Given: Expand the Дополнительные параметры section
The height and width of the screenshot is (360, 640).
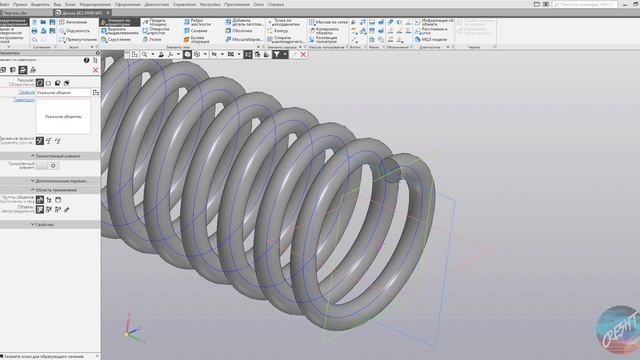Looking at the screenshot, I should tap(50, 181).
